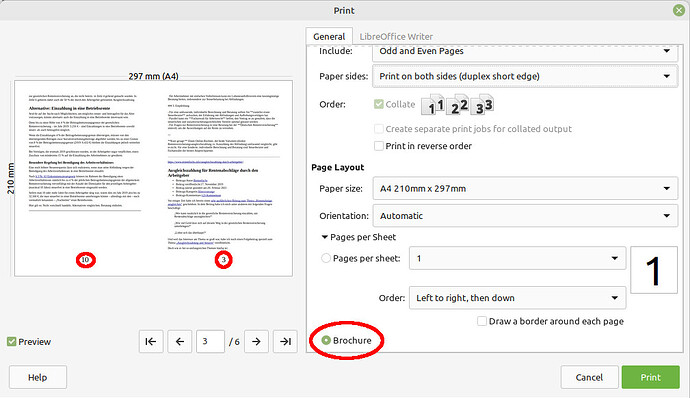This screenshot has width=690, height=398.
Task: Click the pages-per-sheet layout preview box
Action: coord(654,270)
